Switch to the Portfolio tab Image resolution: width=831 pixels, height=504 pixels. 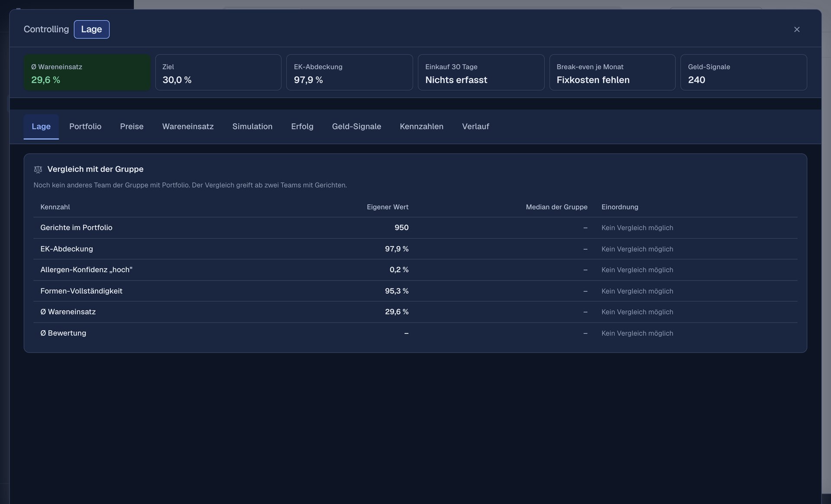[85, 126]
